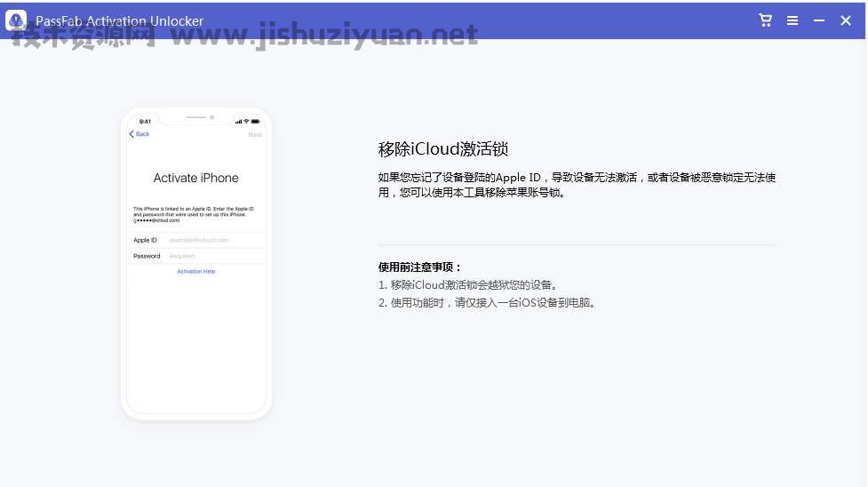Click the Password field in phone mockup
The height and width of the screenshot is (487, 868).
click(196, 256)
